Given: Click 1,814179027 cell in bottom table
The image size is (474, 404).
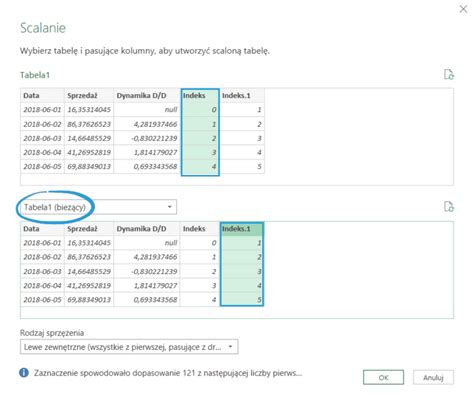Looking at the screenshot, I should tap(147, 285).
